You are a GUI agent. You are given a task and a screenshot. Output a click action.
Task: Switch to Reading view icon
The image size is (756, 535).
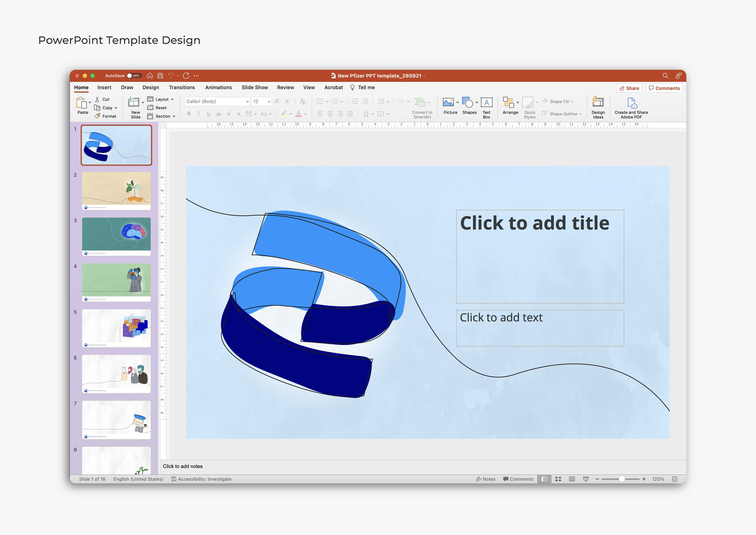pyautogui.click(x=572, y=479)
